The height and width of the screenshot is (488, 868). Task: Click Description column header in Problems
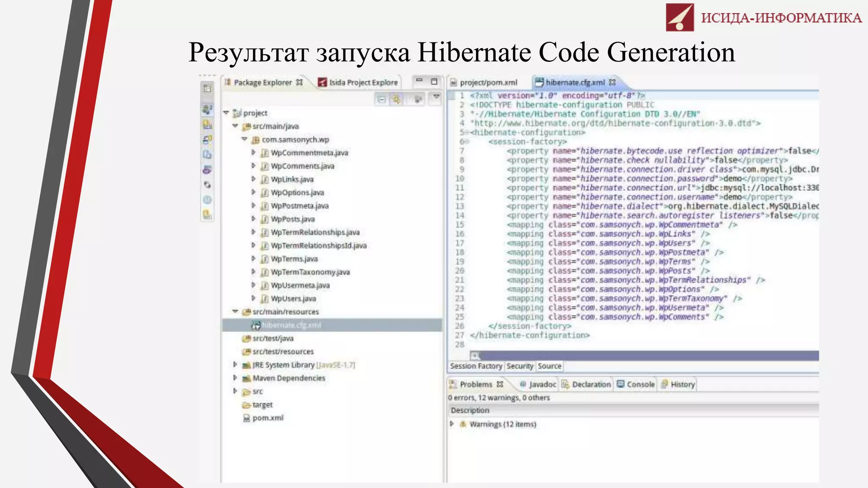tap(633, 410)
